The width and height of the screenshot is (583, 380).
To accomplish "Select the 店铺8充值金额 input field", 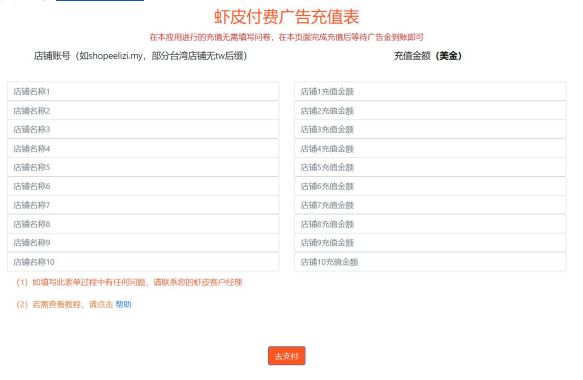I will [x=430, y=224].
